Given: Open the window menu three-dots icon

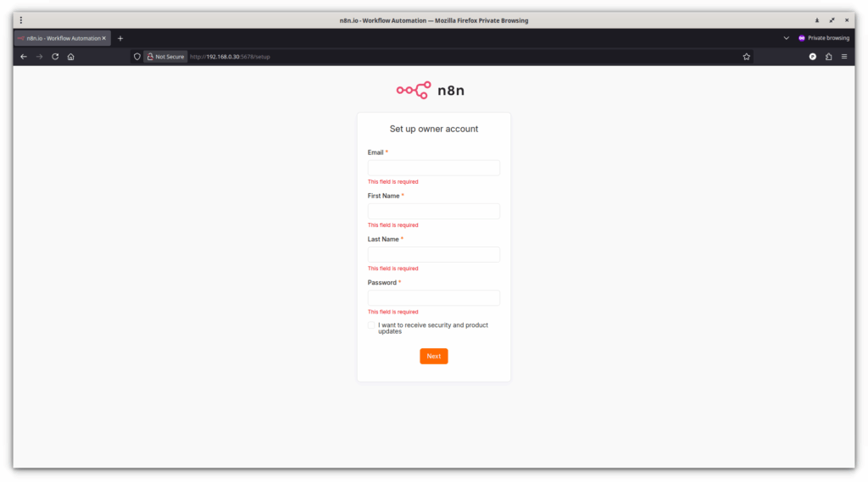Looking at the screenshot, I should (x=21, y=20).
